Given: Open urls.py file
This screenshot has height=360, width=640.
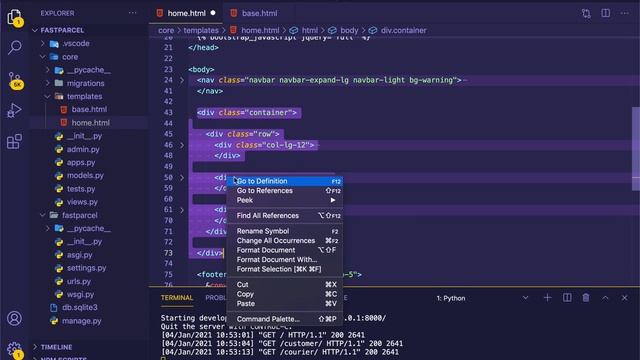Looking at the screenshot, I should tap(78, 281).
